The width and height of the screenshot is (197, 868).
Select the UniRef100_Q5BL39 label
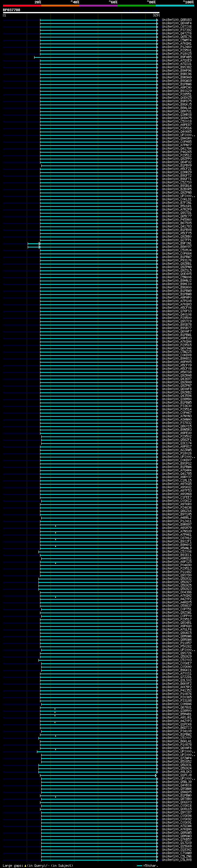pos(177,782)
